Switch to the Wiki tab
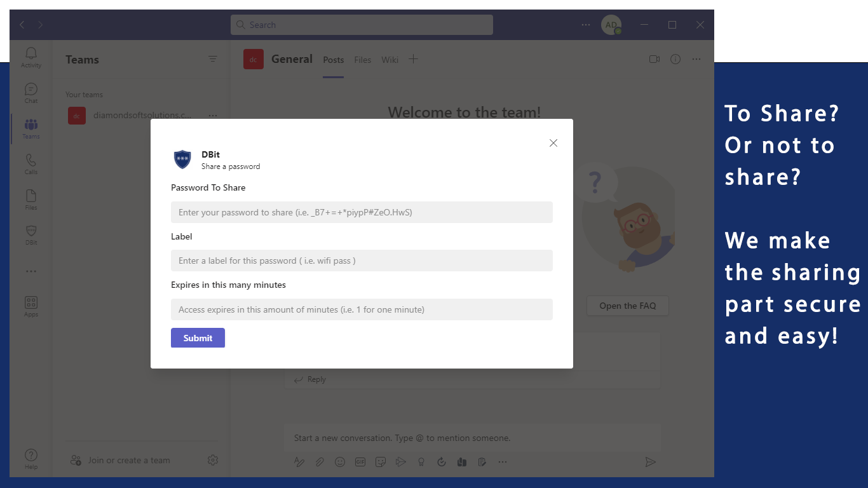868x488 pixels. pyautogui.click(x=390, y=60)
